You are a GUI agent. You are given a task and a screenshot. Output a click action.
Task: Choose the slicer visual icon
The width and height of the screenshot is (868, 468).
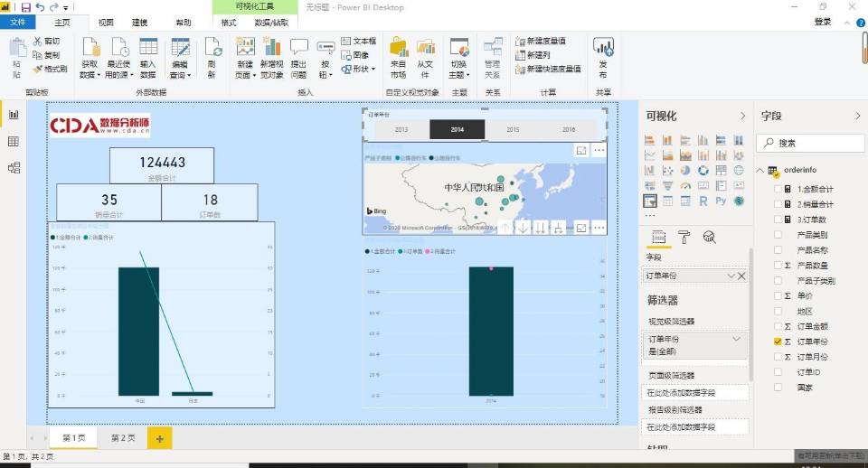650,201
